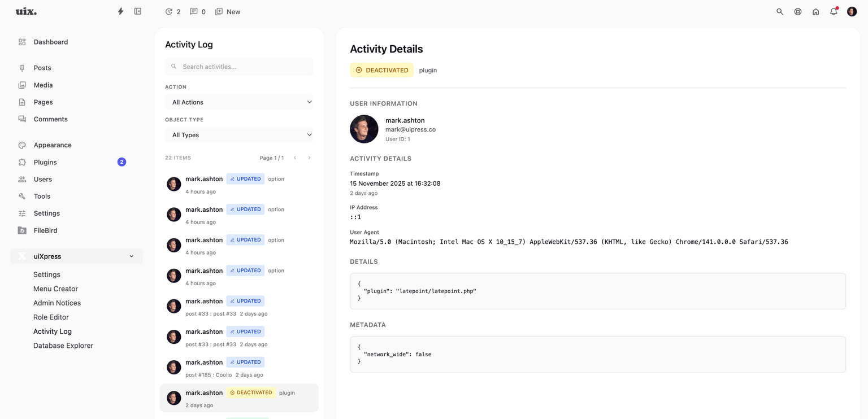
Task: Open the help lifebuoy icon
Action: [x=797, y=11]
